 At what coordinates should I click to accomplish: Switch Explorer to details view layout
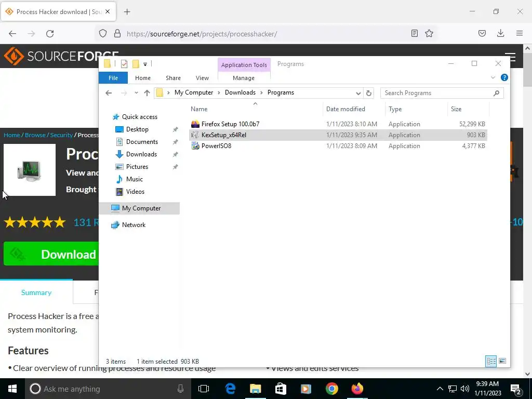[491, 361]
